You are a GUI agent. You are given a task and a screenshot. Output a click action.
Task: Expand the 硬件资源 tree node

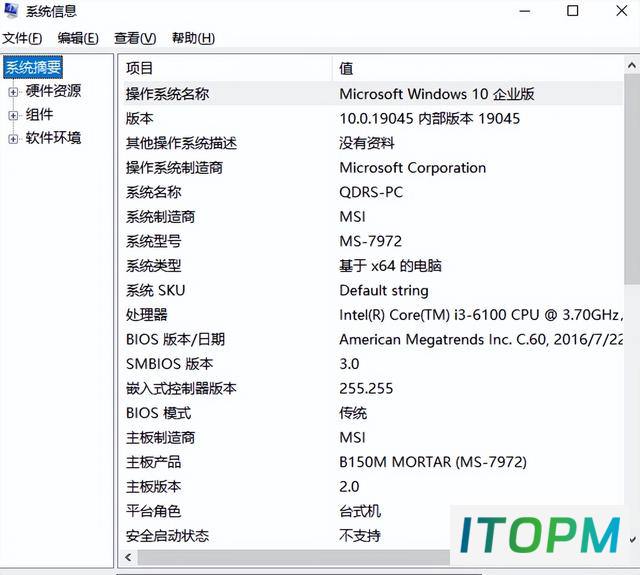(13, 92)
